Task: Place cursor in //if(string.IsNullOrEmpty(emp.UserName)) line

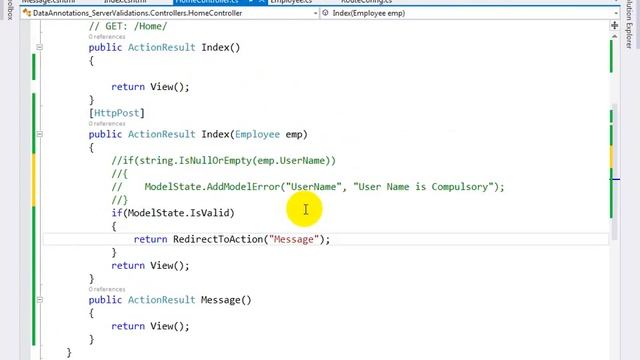Action: click(x=224, y=161)
